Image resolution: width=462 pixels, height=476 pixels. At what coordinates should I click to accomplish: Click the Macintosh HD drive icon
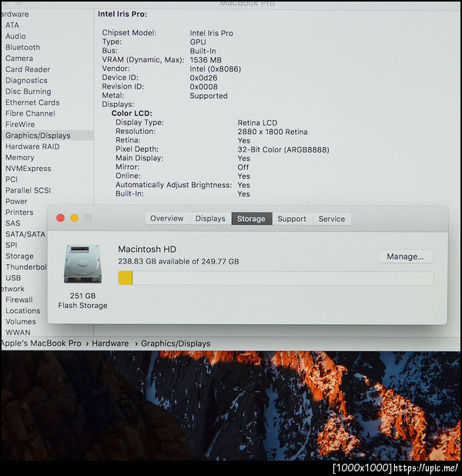click(82, 263)
